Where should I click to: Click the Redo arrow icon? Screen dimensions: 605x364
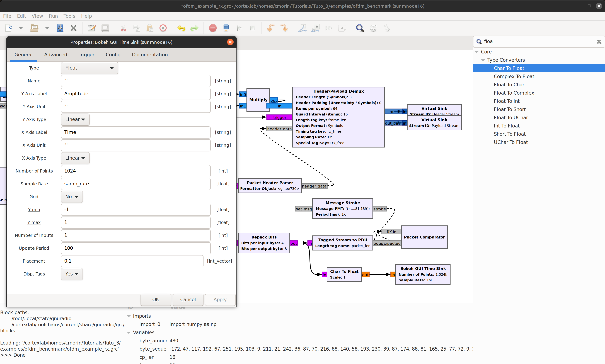pos(194,28)
